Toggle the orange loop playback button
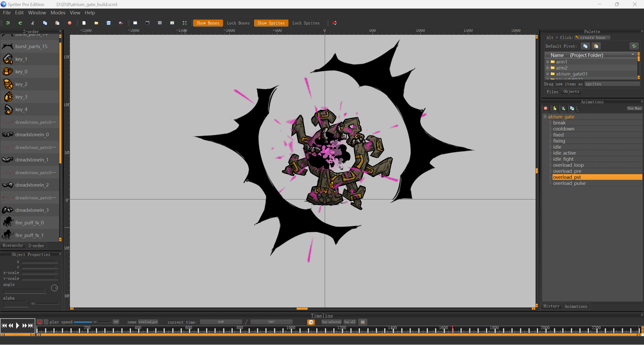 [x=311, y=322]
